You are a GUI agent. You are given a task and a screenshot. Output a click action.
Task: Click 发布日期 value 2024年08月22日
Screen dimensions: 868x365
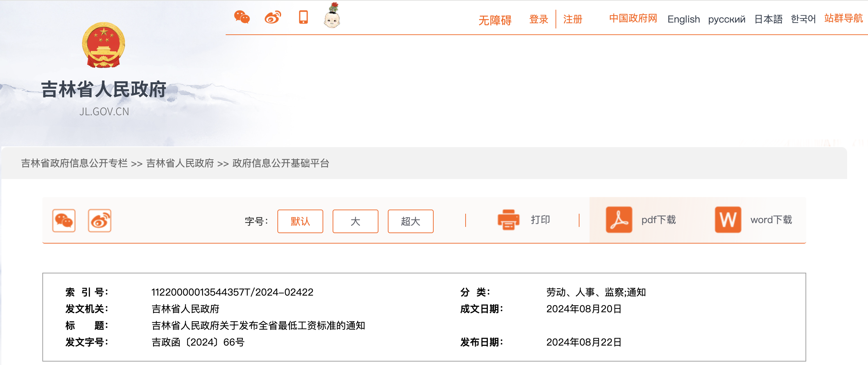[584, 342]
